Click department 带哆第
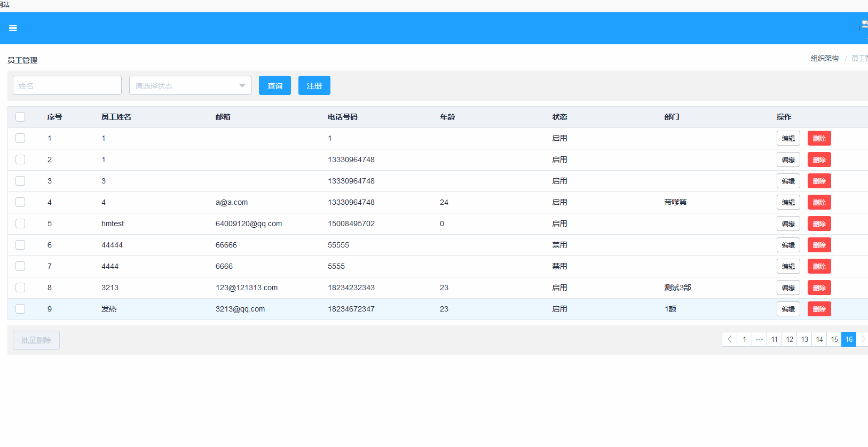868x447 pixels. [675, 202]
